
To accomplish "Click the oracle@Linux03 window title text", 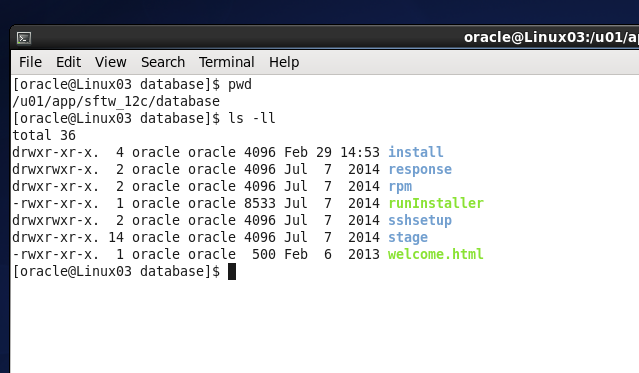I will tap(551, 38).
